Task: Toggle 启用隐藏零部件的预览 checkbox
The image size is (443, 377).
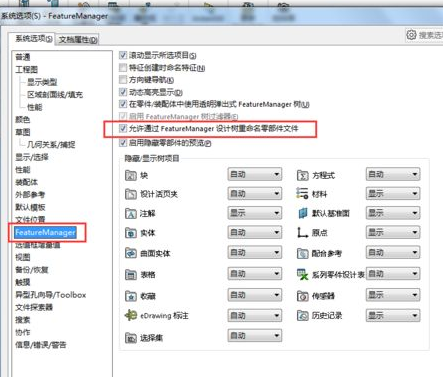Action: click(x=123, y=143)
